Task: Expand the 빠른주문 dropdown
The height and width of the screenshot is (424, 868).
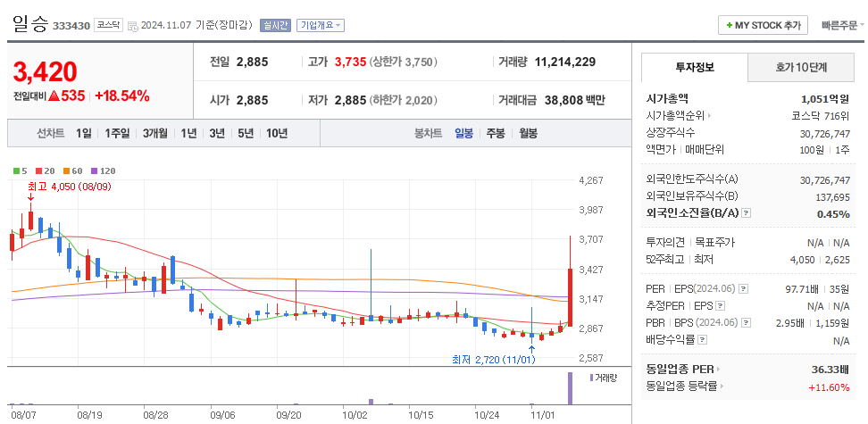Action: pyautogui.click(x=842, y=26)
